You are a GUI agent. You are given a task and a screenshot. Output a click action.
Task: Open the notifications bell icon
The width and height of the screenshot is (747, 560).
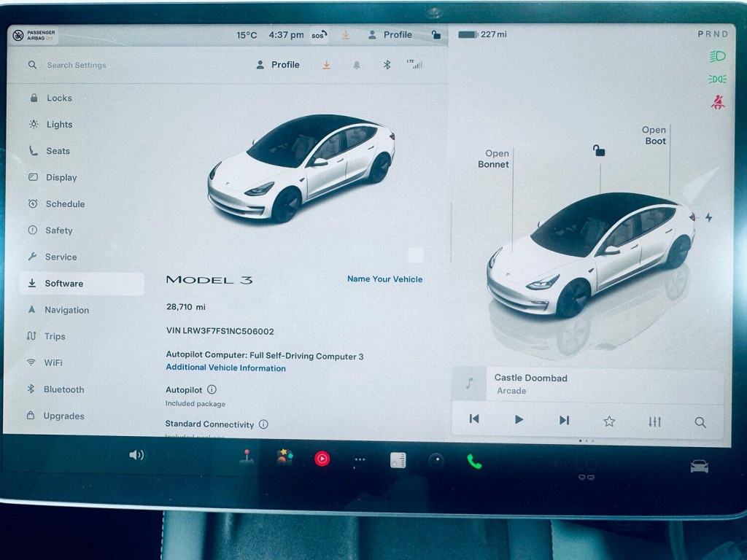pos(357,65)
